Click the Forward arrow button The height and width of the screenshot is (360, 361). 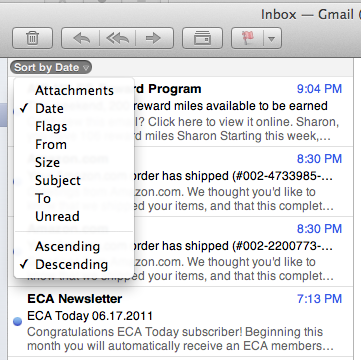tap(154, 38)
